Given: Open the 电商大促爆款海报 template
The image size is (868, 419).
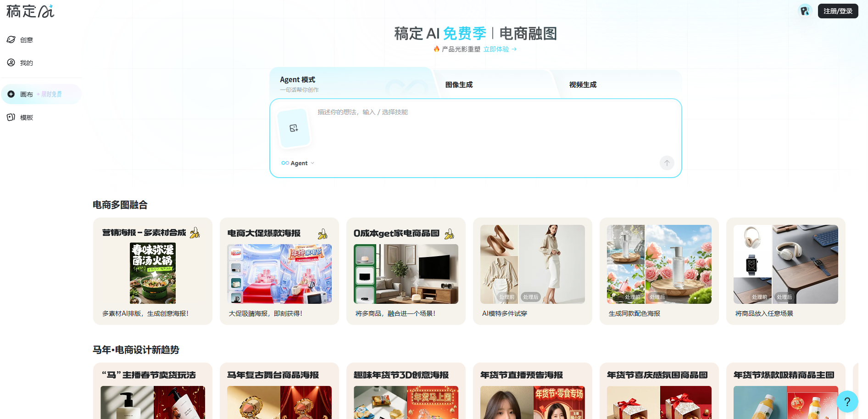Looking at the screenshot, I should [279, 271].
